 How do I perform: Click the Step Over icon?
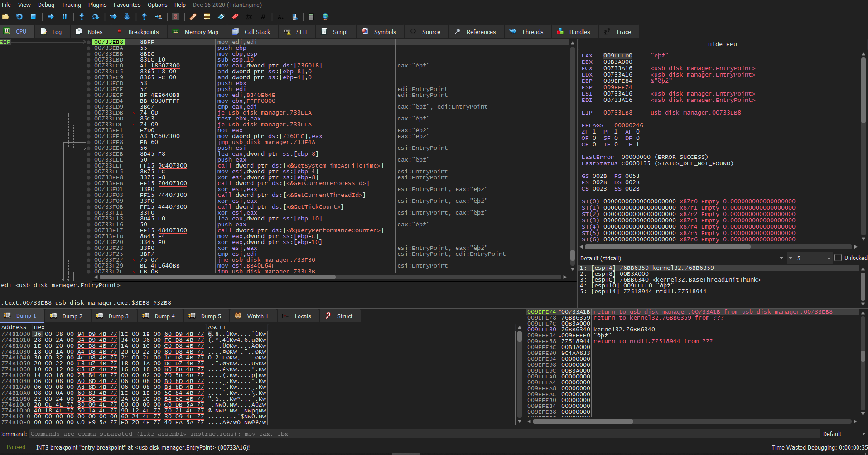[x=96, y=17]
